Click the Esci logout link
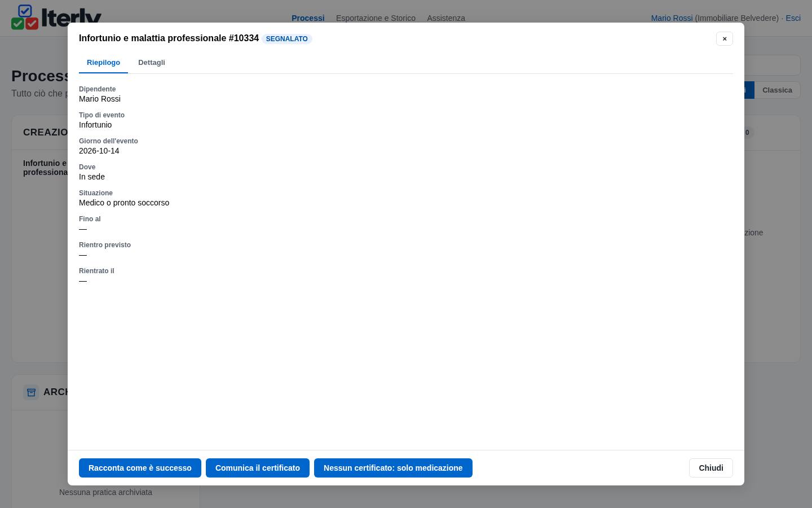The width and height of the screenshot is (812, 508). [x=793, y=18]
